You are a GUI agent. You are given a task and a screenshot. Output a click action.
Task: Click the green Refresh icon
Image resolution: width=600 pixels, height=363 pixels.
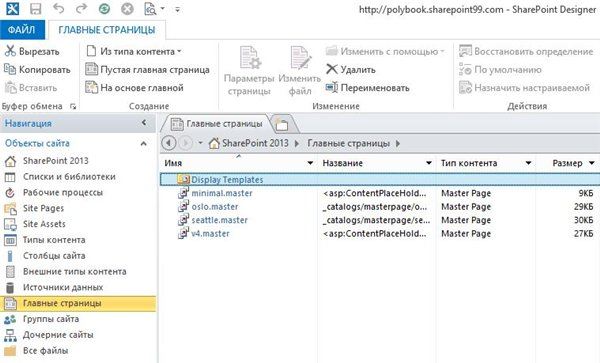tap(104, 8)
